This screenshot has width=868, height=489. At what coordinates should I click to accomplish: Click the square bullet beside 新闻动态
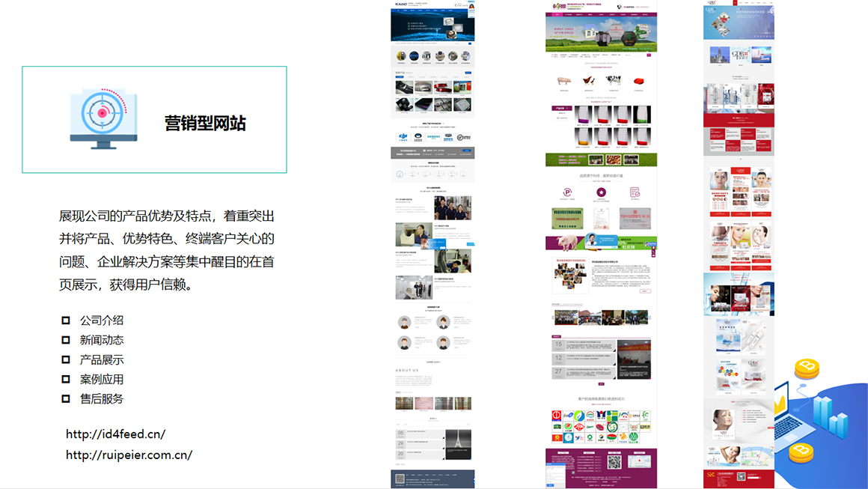pos(66,340)
